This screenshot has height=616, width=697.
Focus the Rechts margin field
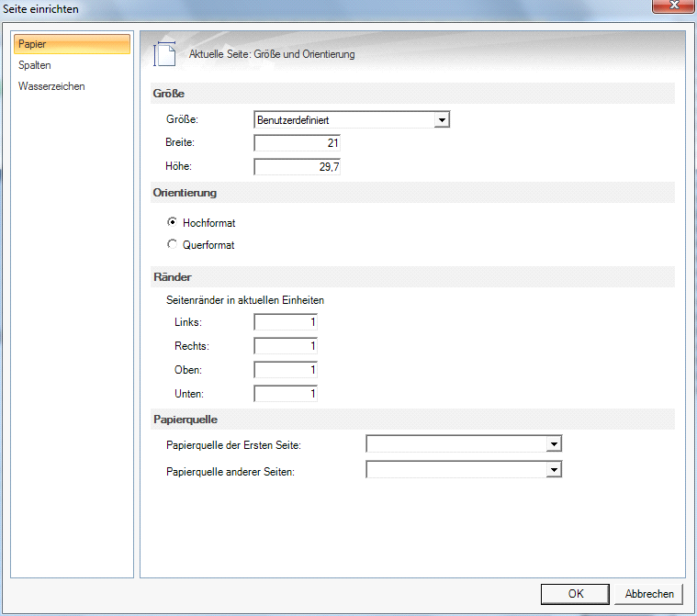[286, 346]
